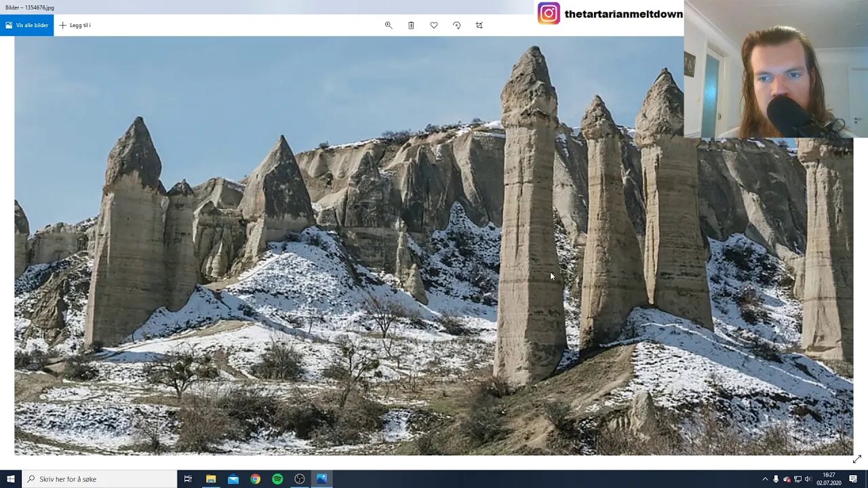Click the window title "Bilder – 1354676.jpg"
This screenshot has height=488, width=868.
[30, 7]
